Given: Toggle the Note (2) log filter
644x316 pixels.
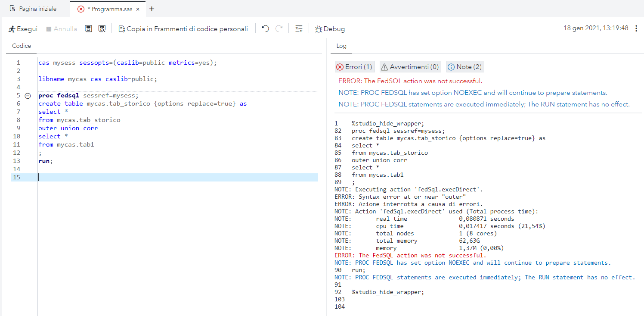Looking at the screenshot, I should coord(465,66).
